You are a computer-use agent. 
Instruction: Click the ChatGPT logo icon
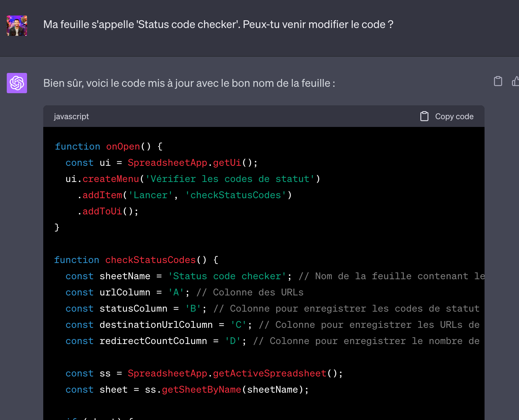click(17, 83)
